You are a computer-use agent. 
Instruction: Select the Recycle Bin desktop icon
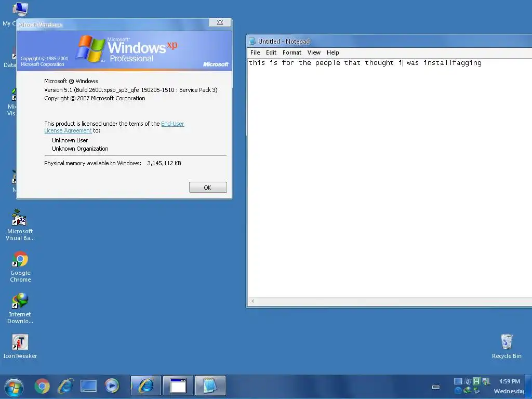point(507,346)
